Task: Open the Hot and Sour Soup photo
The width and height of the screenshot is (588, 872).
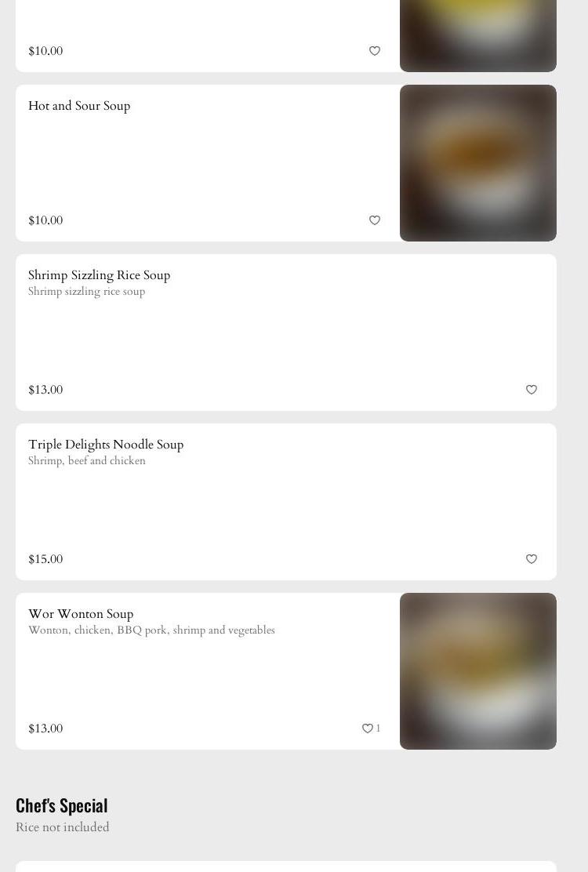Action: 478,163
